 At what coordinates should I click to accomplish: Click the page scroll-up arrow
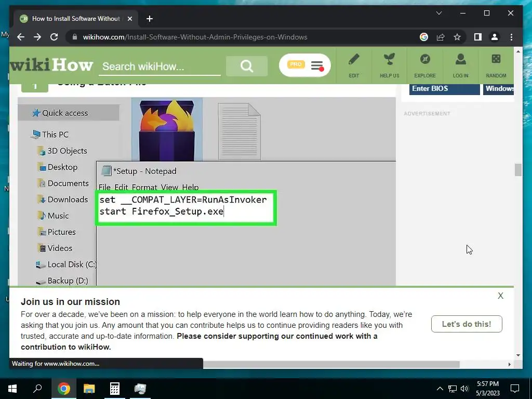coord(518,51)
